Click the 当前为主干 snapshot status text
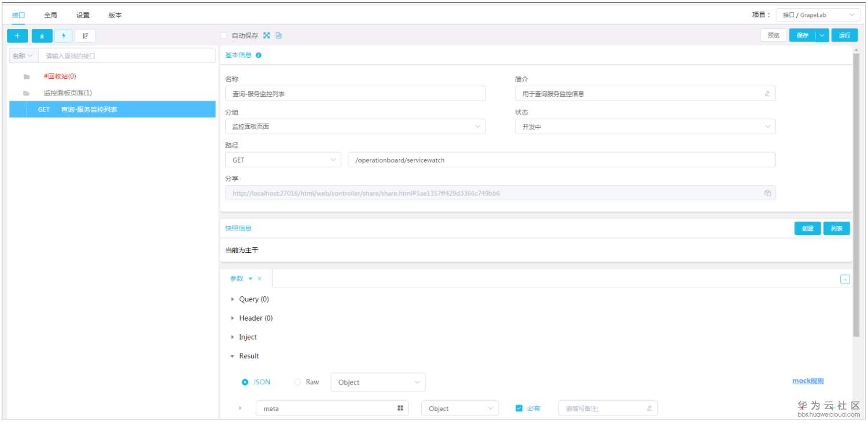This screenshot has height=423, width=868. coord(241,250)
